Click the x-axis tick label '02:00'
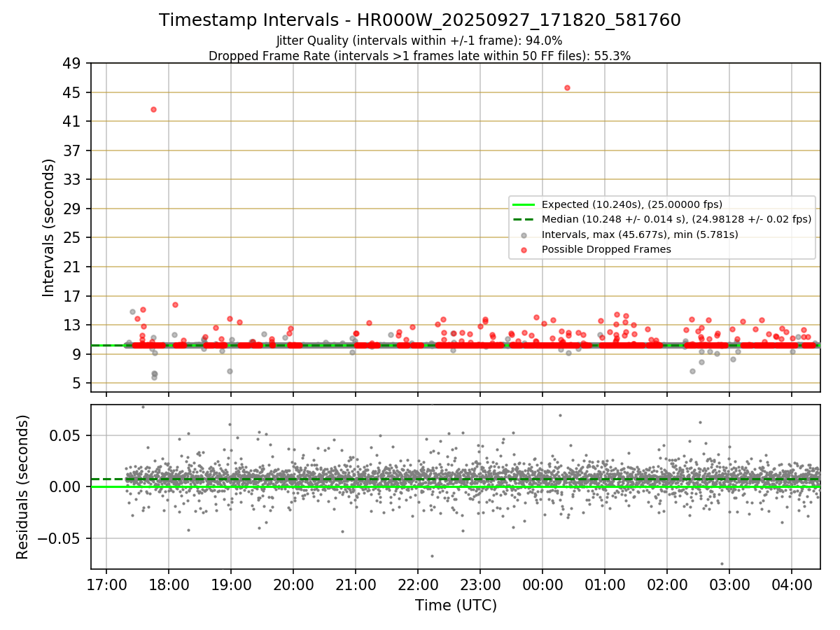The image size is (840, 630). (667, 586)
